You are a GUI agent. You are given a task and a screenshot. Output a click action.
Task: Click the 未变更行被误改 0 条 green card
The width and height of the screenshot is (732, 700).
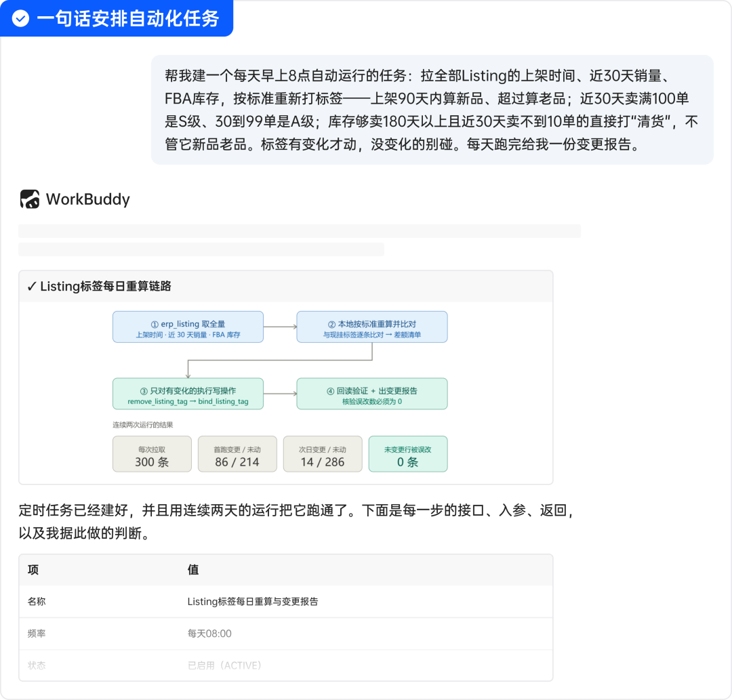coord(408,454)
